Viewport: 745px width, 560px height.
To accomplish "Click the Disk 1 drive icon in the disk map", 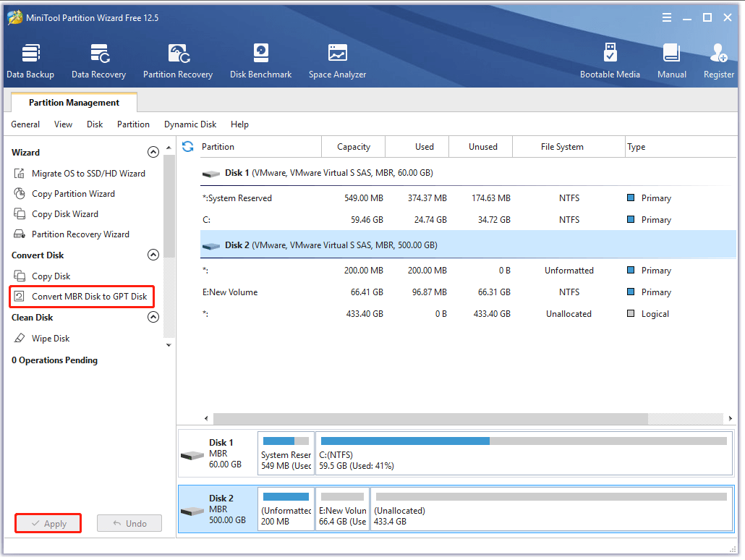I will pos(192,455).
